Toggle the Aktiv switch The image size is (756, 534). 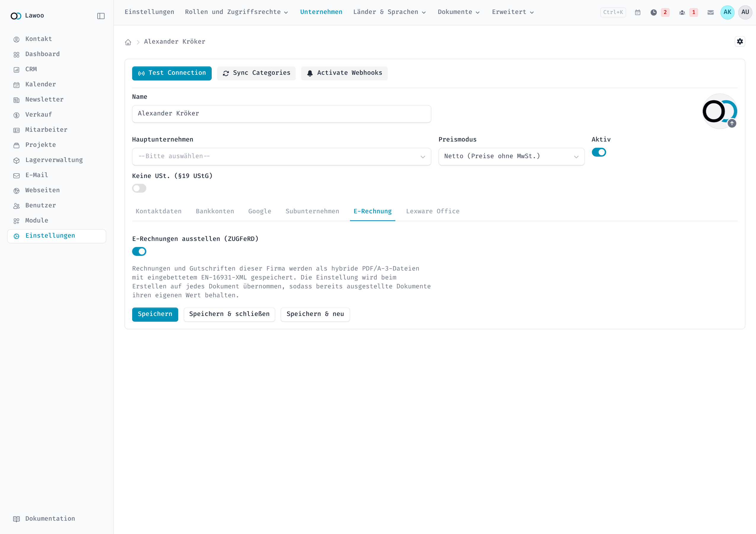[599, 152]
